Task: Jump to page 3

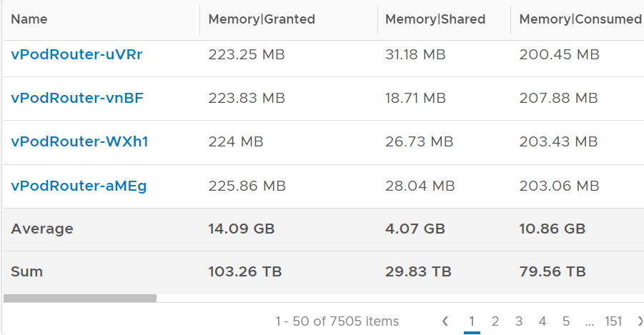Action: click(x=519, y=321)
